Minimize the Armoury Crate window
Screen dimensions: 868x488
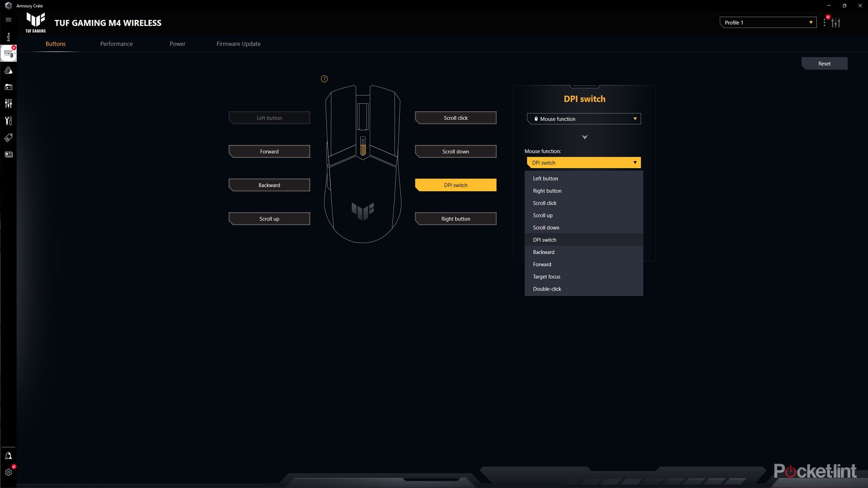pyautogui.click(x=829, y=6)
